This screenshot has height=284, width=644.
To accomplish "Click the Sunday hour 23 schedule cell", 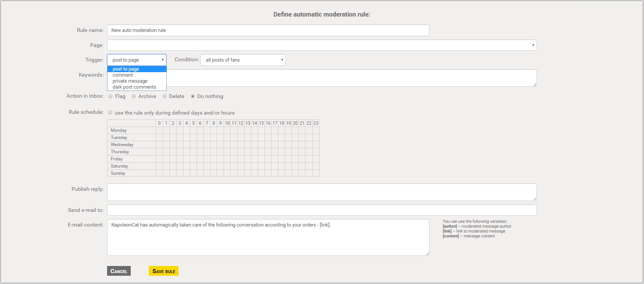I will [316, 173].
